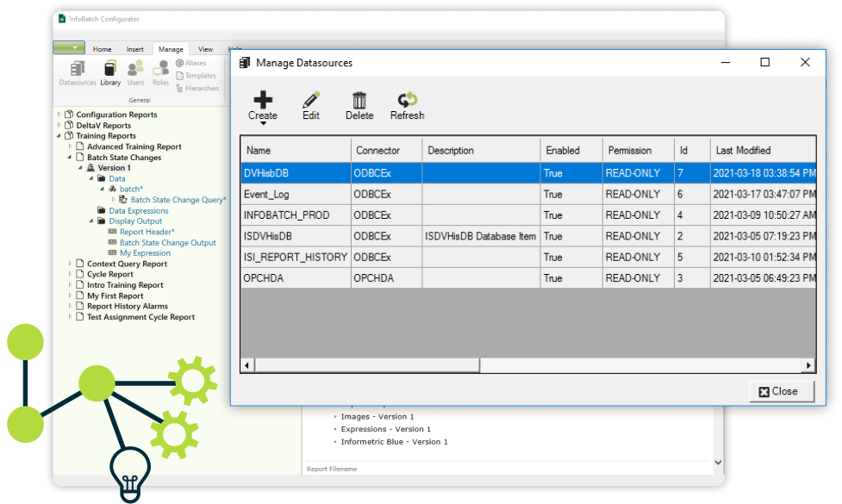Viewport: 842px width, 504px height.
Task: Select the batch data node icon
Action: point(113,189)
